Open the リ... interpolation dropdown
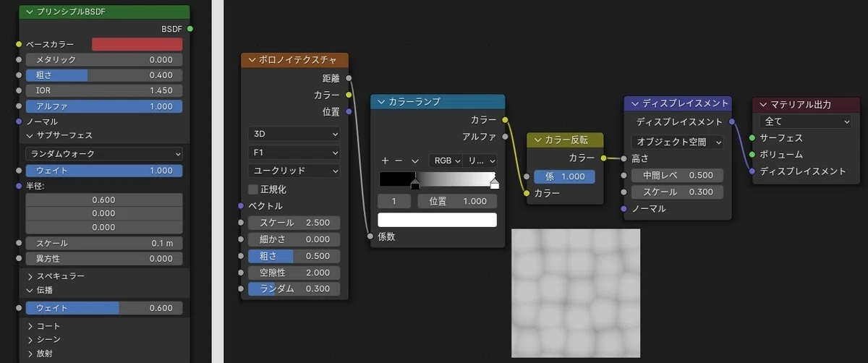This screenshot has width=868, height=363. coord(480,161)
